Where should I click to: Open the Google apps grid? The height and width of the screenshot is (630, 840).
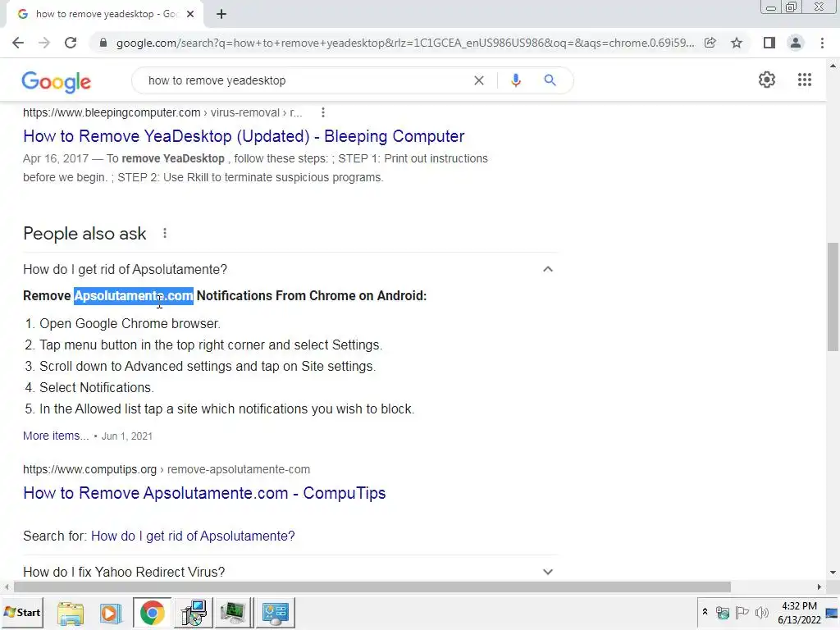pyautogui.click(x=804, y=80)
